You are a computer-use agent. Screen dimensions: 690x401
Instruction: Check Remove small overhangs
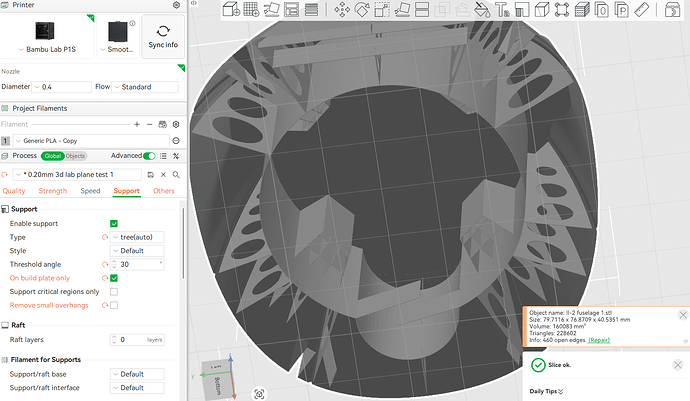click(114, 305)
